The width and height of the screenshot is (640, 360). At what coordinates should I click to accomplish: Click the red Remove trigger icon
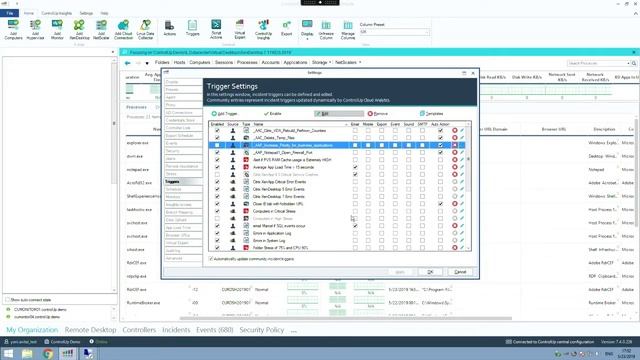[x=370, y=113]
